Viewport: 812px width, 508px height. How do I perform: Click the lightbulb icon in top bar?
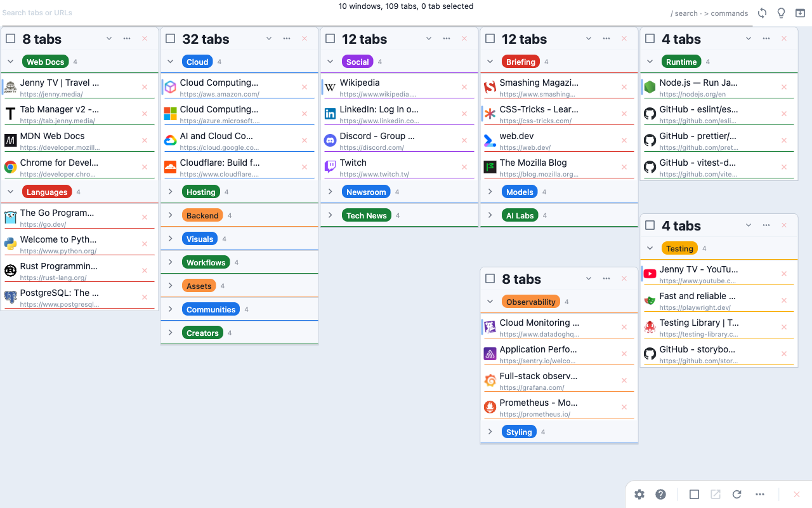[x=782, y=13]
